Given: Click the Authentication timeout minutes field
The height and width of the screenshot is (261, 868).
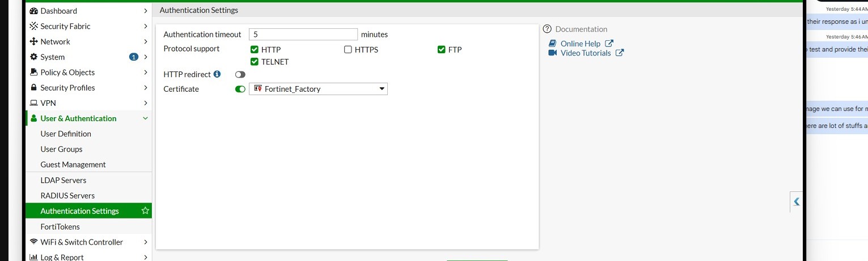Looking at the screenshot, I should pyautogui.click(x=303, y=35).
